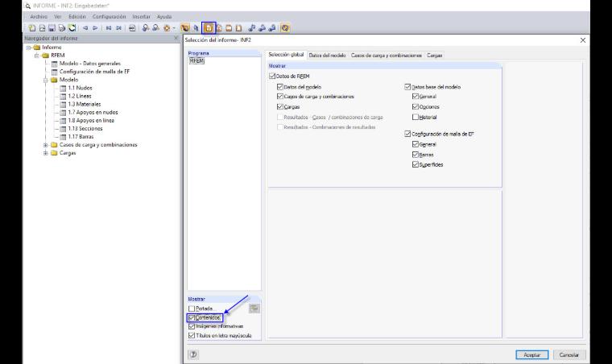This screenshot has width=612, height=364.
Task: Go to next page with right arrow icon
Action: 95,28
